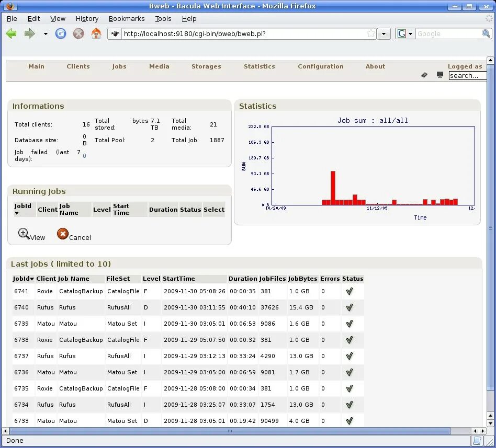Focus the Google search box

[x=448, y=33]
